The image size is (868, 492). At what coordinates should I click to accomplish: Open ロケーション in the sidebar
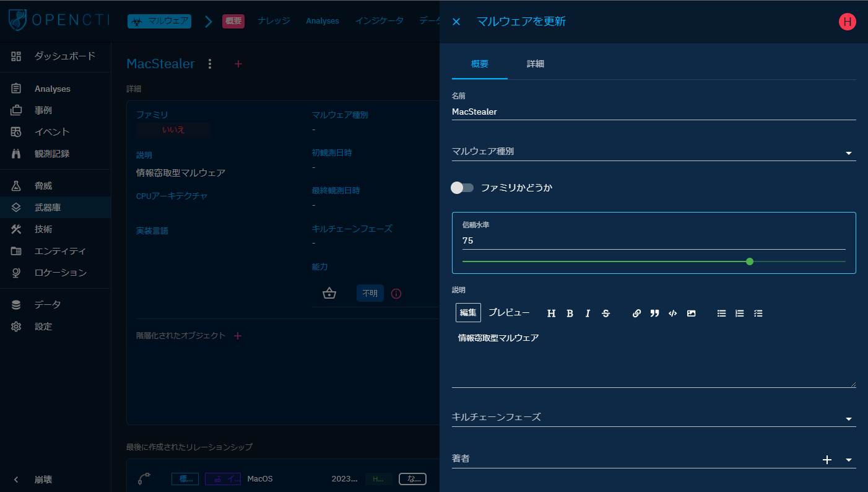point(56,273)
